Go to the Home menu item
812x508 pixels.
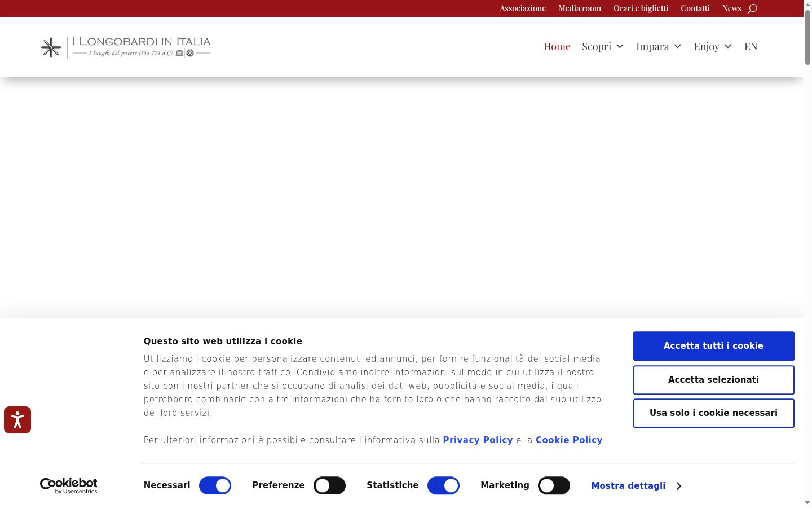[557, 46]
